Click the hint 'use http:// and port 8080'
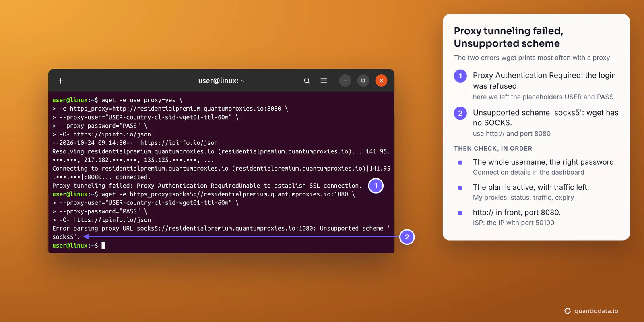The image size is (644, 322). point(512,134)
